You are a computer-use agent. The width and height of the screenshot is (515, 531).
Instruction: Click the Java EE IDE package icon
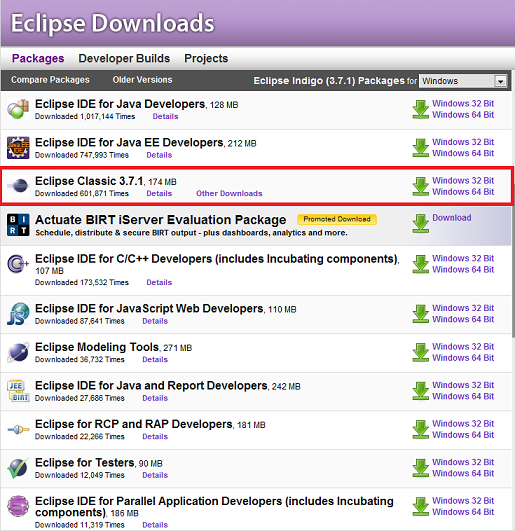(x=18, y=148)
